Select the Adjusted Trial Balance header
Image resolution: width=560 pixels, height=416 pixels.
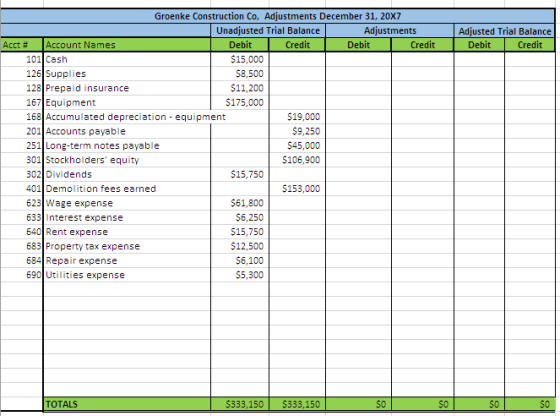(x=504, y=31)
